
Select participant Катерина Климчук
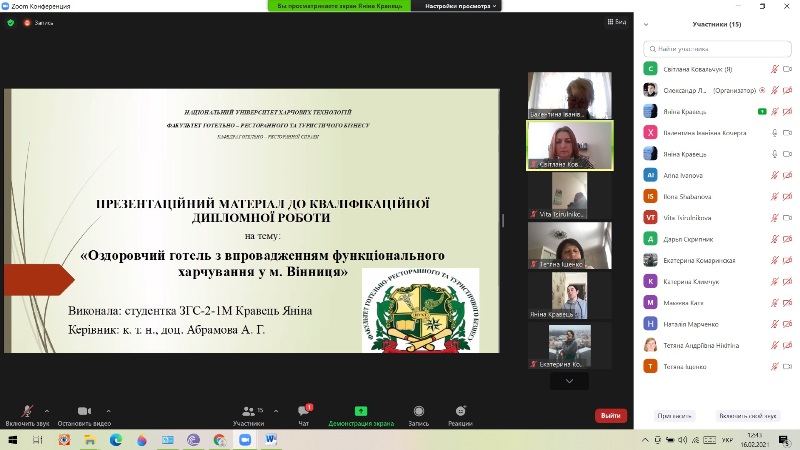pyautogui.click(x=717, y=282)
